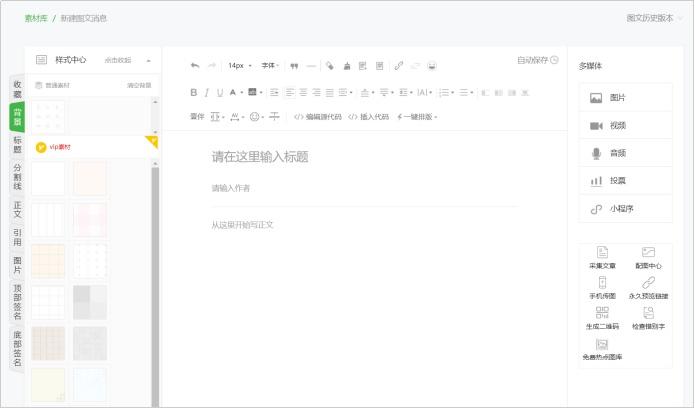
Task: Expand the 图文历史版本 dropdown
Action: [655, 18]
